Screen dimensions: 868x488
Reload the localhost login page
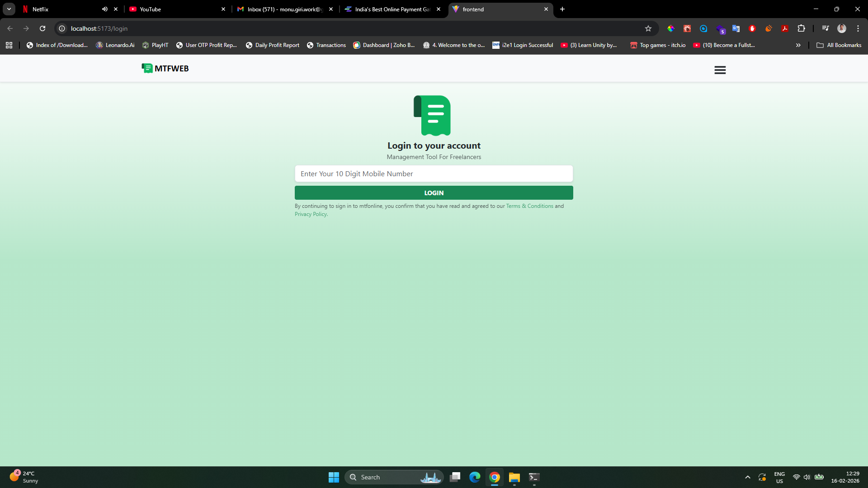click(x=42, y=28)
